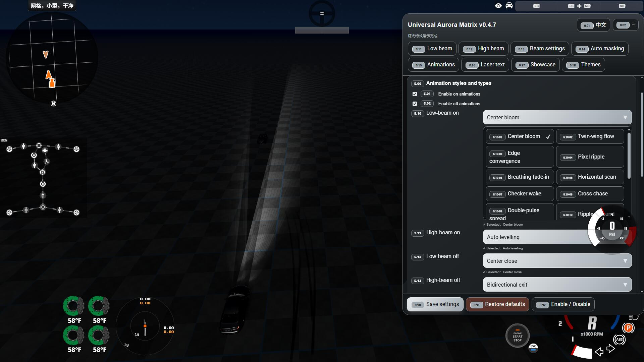The height and width of the screenshot is (362, 644).
Task: Select the single LB controller segment
Action: (x=536, y=6)
